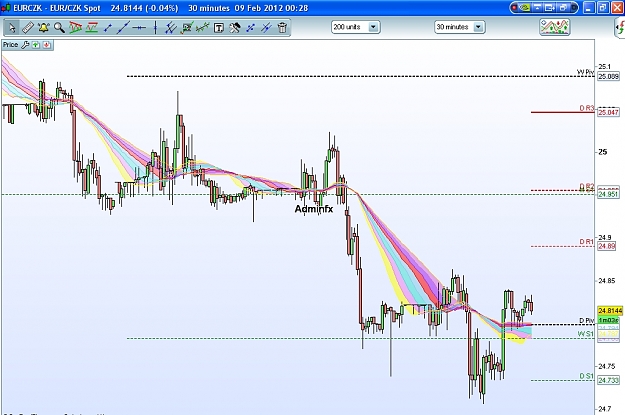Click the D S1 line label
The height and width of the screenshot is (415, 625).
(x=587, y=376)
